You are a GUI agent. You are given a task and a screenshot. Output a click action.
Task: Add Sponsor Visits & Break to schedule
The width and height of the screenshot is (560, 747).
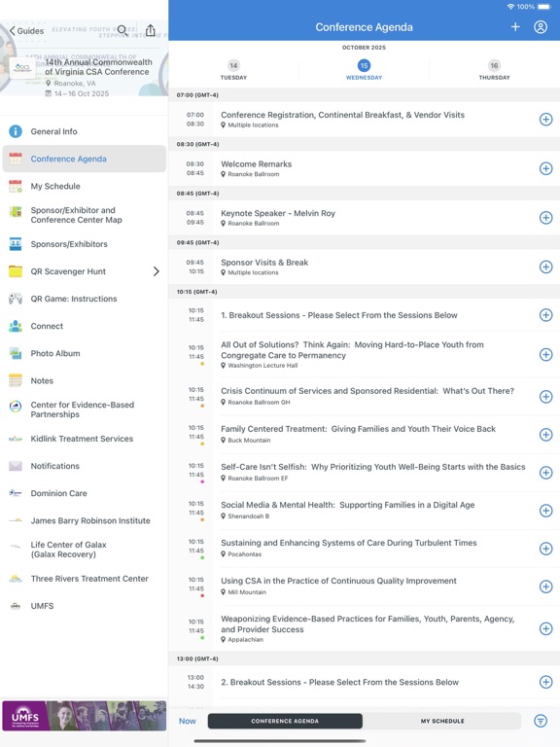[x=545, y=267]
